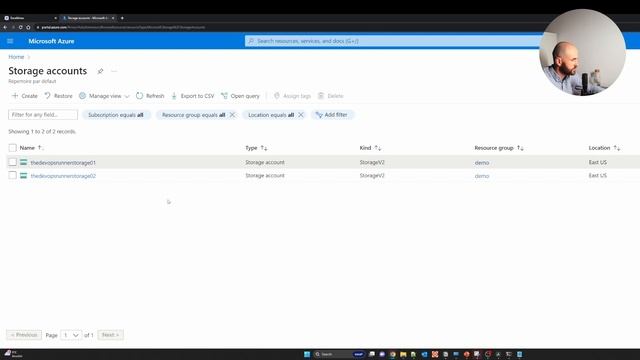
Task: Open demo resource group in first row
Action: pos(482,163)
